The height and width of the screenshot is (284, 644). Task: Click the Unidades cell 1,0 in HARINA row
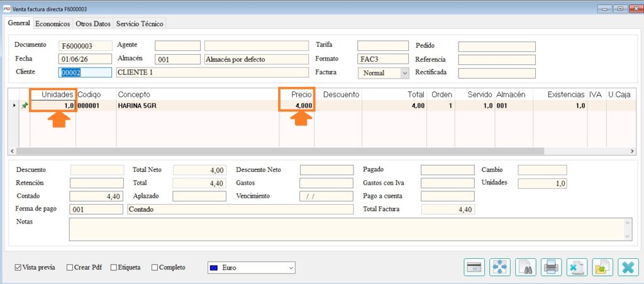click(53, 106)
